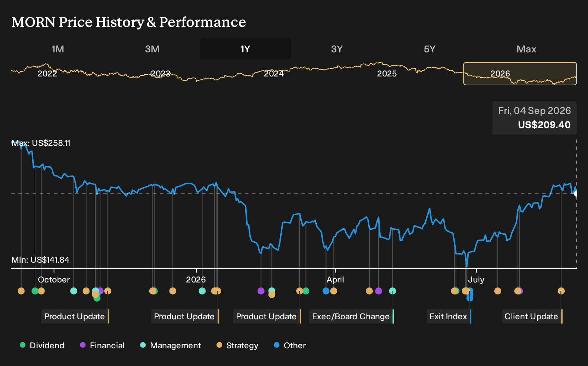Click the MORN Price History & Performance heading
Viewport: 588px width, 366px height.
pyautogui.click(x=129, y=22)
